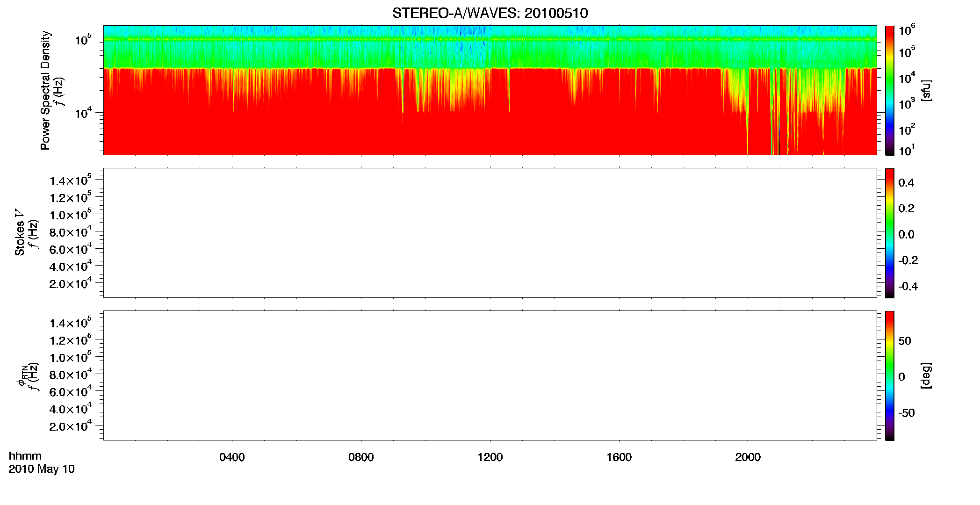The width and height of the screenshot is (980, 505).
Task: Click the 4.0×10^4 tick in the phi RTN panel
Action: click(x=70, y=409)
